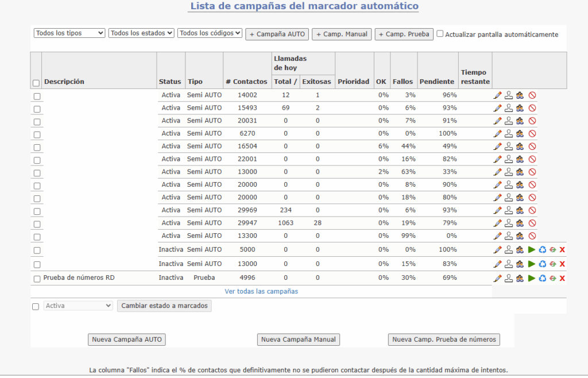Sort by the Descripción column header

pos(64,82)
